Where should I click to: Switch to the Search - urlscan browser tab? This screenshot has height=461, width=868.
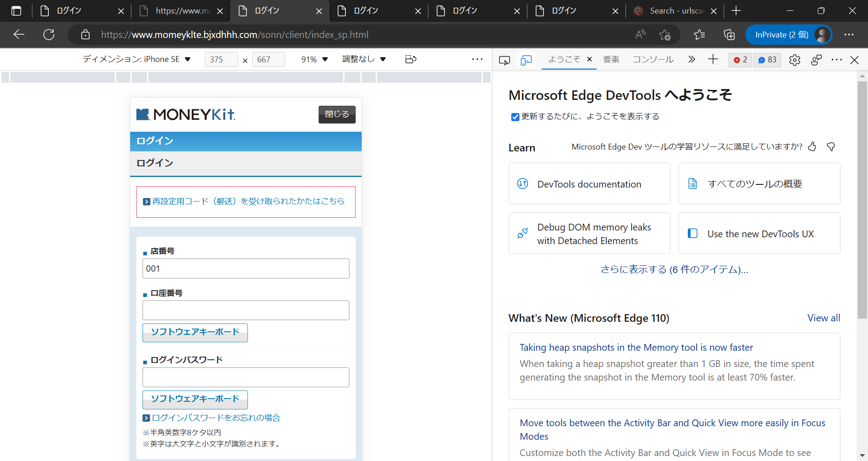tap(676, 11)
